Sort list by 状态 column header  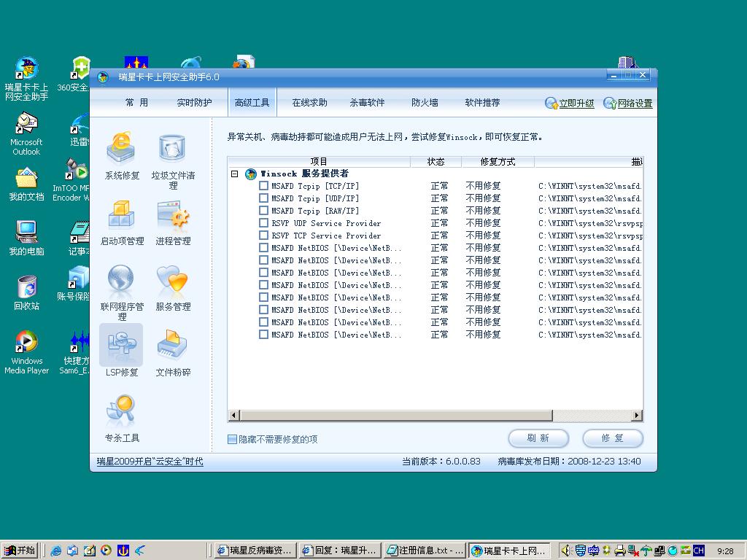436,162
